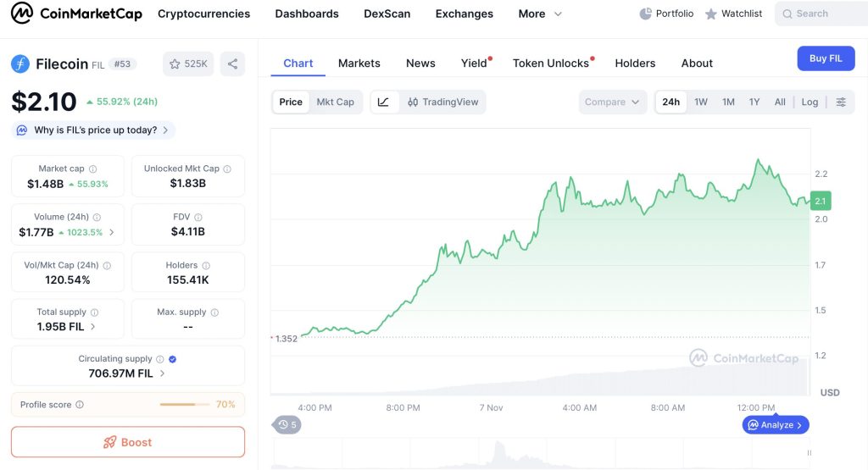Expand the Circulating supply details chevron

coord(162,373)
